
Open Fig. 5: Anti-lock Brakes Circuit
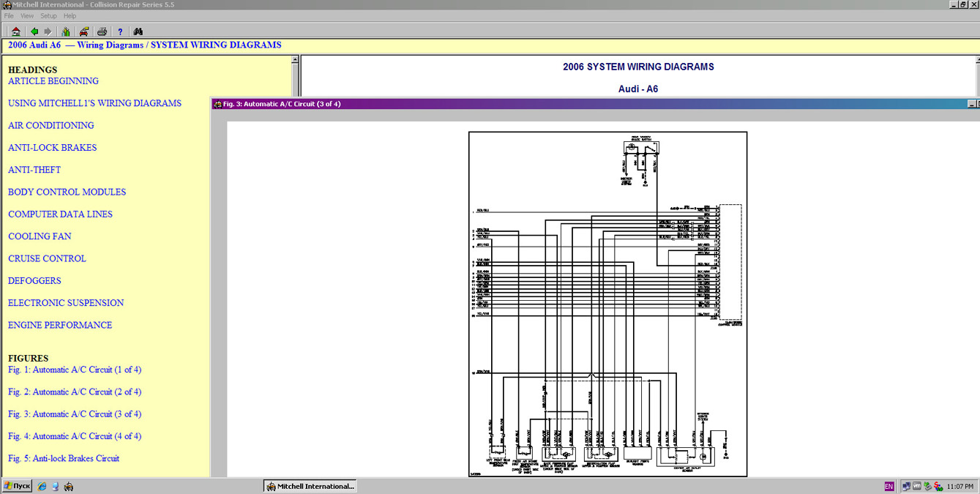pos(64,458)
